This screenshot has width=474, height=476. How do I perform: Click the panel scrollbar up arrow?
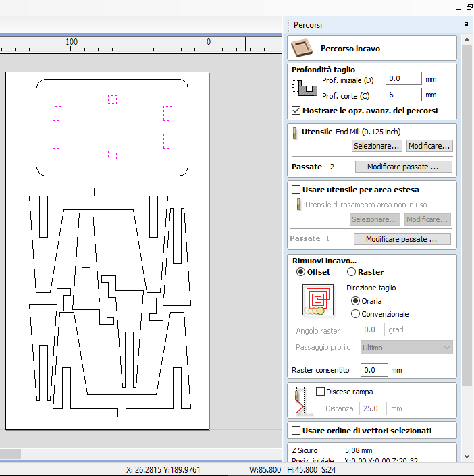point(467,40)
